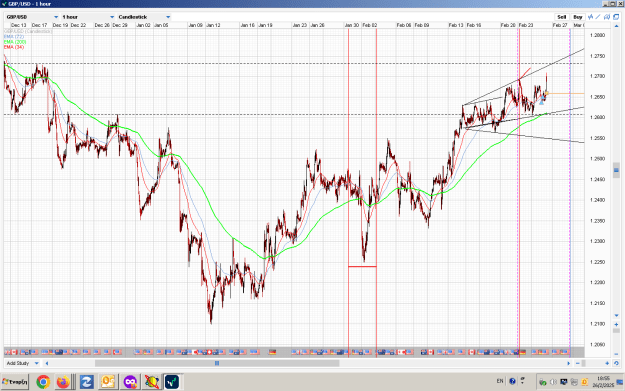625x391 pixels.
Task: Click the Jan 19 date label
Action: point(265,25)
